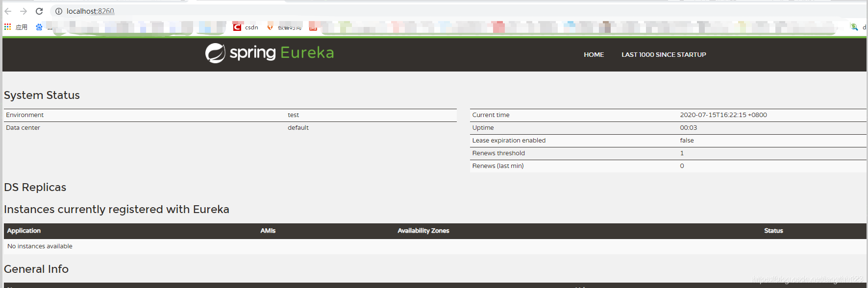Open the magnifier bookmark icon
Screen dimensions: 868x288
[854, 27]
